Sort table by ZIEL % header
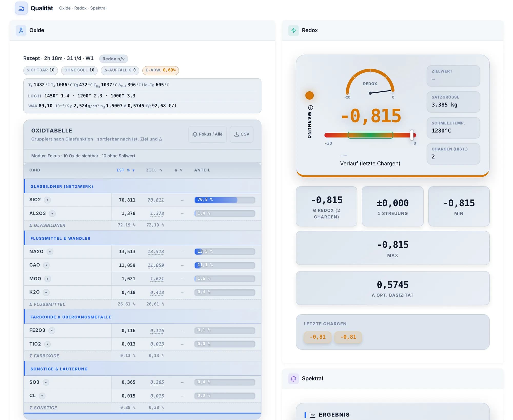The image size is (513, 420). click(x=154, y=170)
